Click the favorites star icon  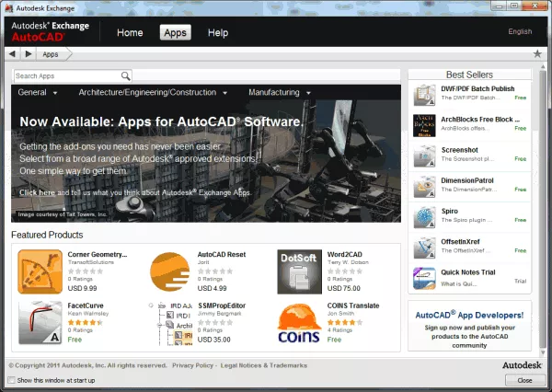click(x=537, y=54)
